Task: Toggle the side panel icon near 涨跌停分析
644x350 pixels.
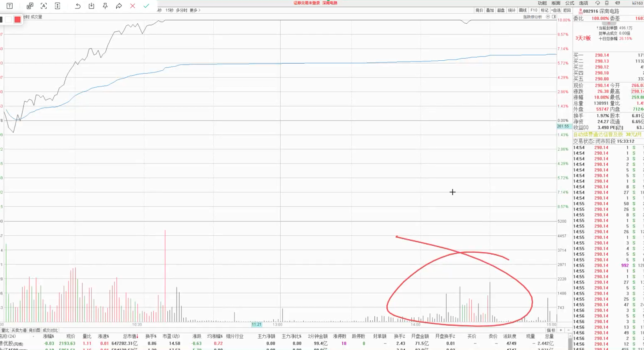Action: pos(554,17)
